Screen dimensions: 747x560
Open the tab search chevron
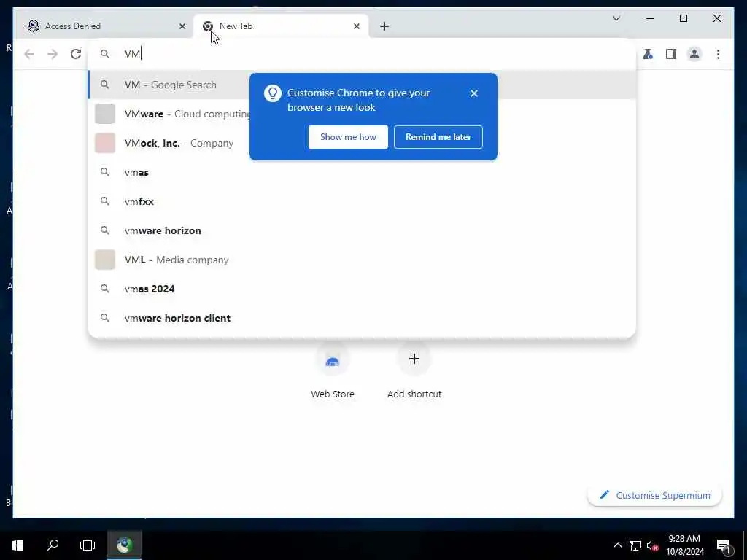pyautogui.click(x=616, y=18)
